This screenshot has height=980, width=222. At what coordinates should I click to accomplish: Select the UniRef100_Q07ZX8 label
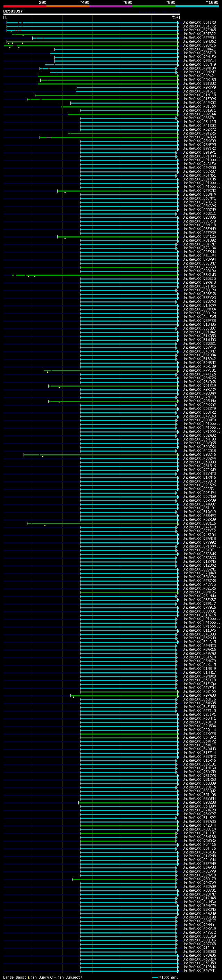[199, 944]
